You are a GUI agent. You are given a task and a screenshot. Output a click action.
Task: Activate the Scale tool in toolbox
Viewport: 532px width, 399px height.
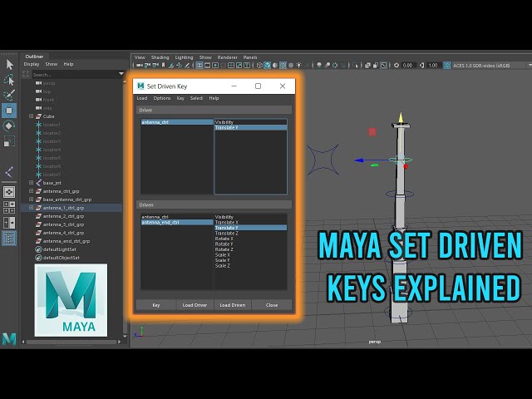[x=9, y=141]
